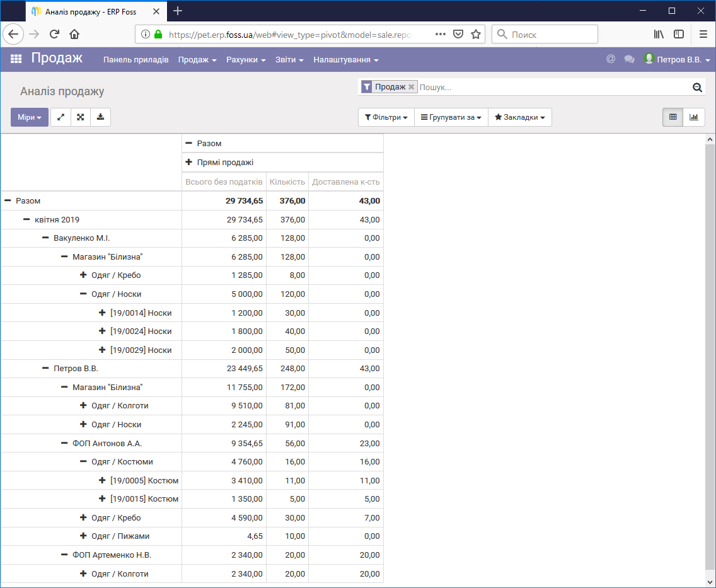Open Firefox hamburger menu

tap(703, 34)
